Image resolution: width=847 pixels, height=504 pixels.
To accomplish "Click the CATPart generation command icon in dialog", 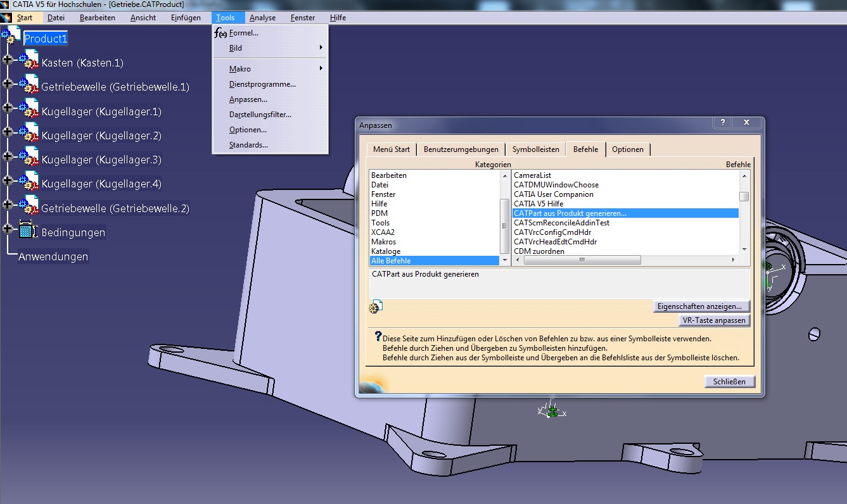I will click(375, 307).
